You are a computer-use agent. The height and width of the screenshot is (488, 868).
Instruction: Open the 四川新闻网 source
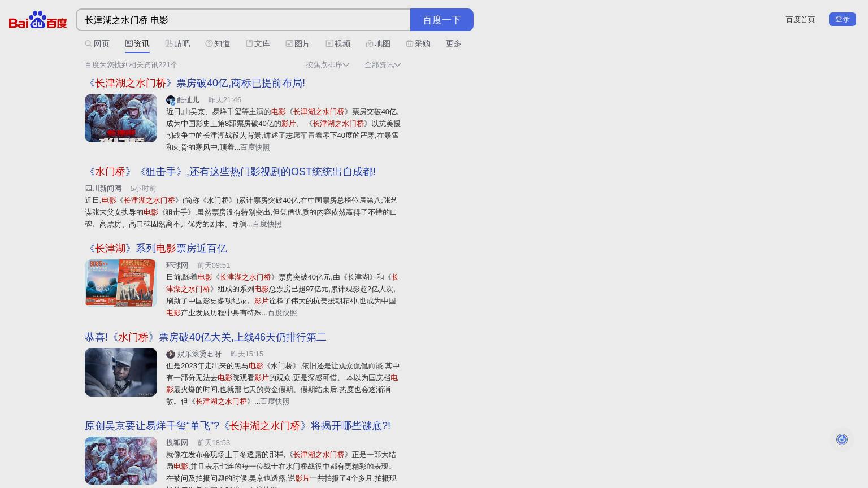coord(103,188)
